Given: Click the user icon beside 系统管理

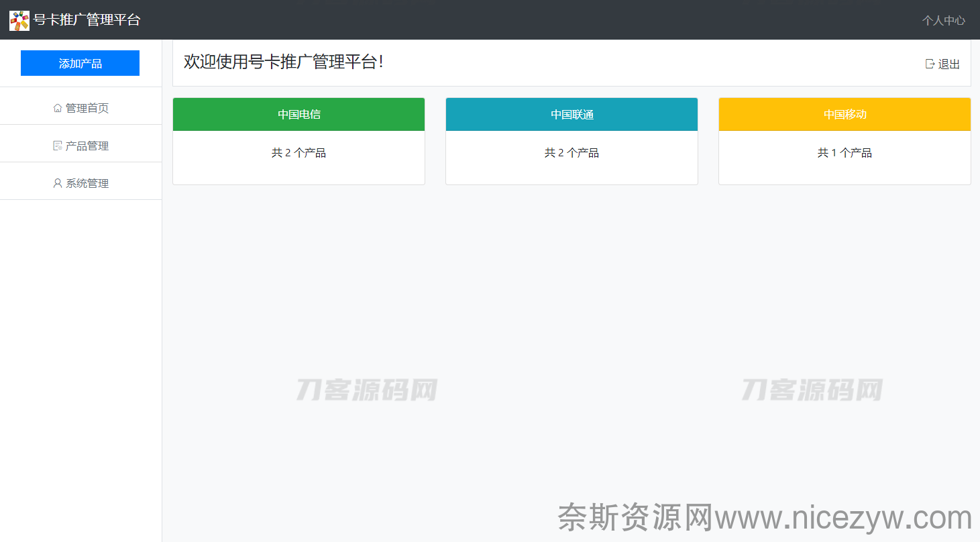Looking at the screenshot, I should coord(58,183).
